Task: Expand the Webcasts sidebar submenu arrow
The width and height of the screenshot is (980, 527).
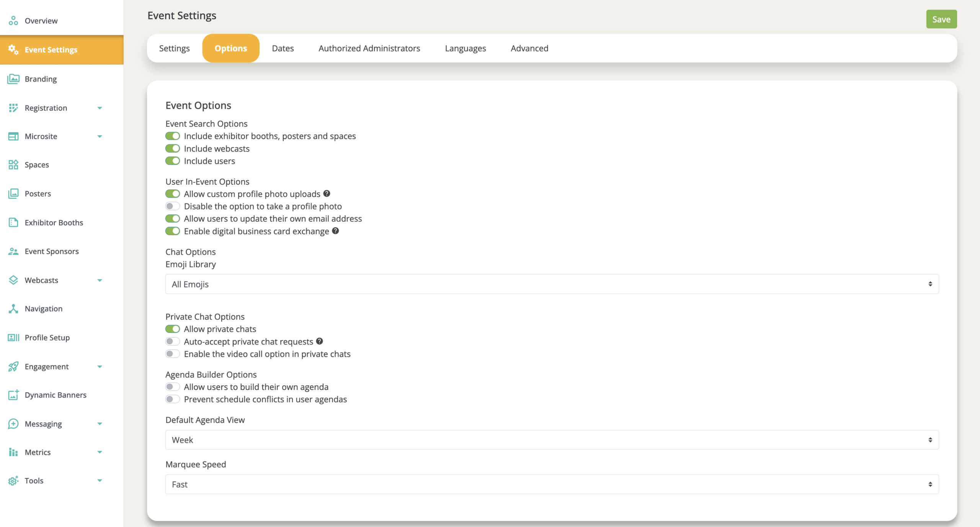Action: pyautogui.click(x=100, y=280)
